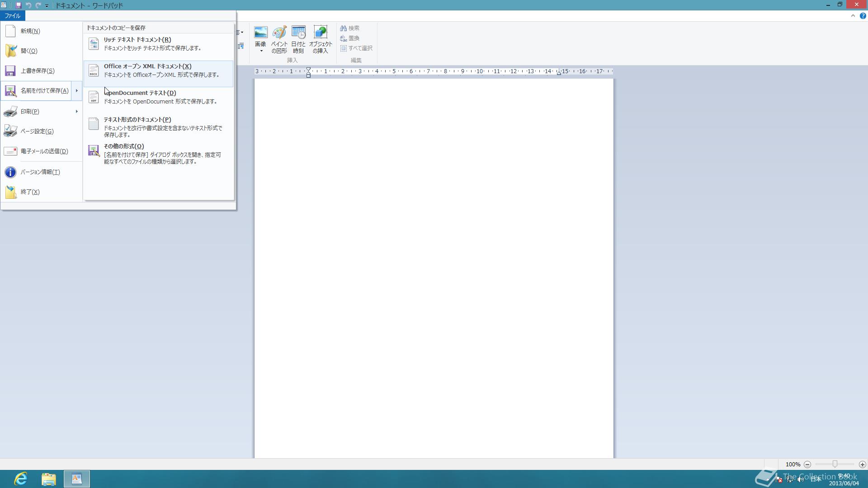868x488 pixels.
Task: Click 置換 replace button
Action: coord(350,38)
